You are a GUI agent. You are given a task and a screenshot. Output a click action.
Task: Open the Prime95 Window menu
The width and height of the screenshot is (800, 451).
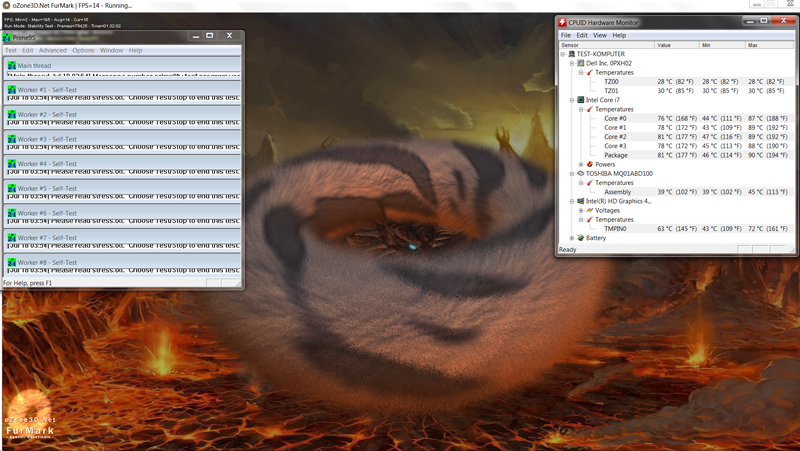tap(111, 50)
